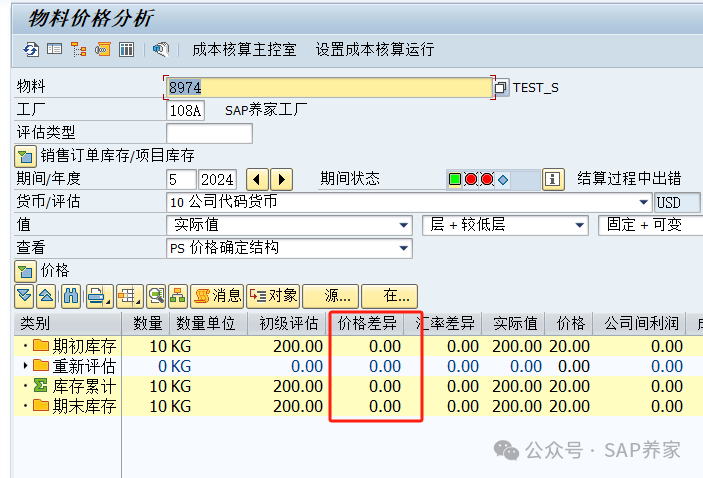
Task: Click the 类别 column header
Action: coord(67,324)
